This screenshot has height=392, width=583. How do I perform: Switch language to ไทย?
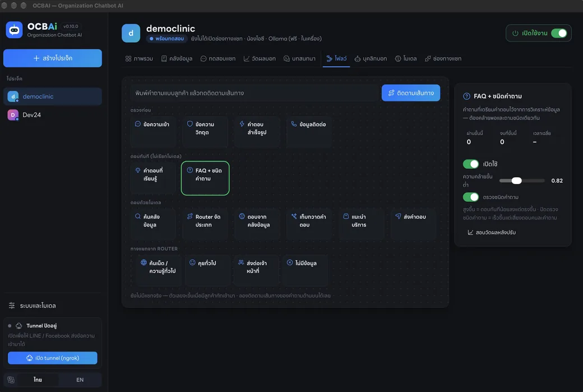coord(38,380)
